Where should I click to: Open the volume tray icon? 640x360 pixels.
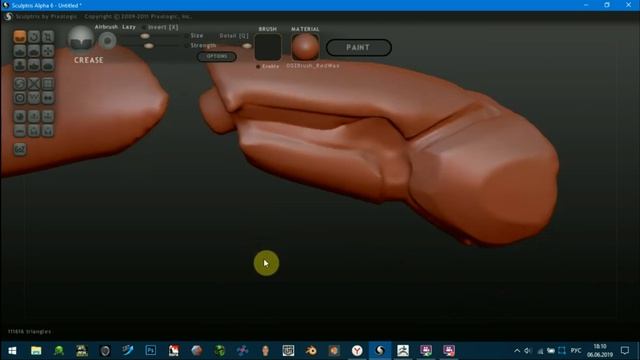click(x=528, y=351)
